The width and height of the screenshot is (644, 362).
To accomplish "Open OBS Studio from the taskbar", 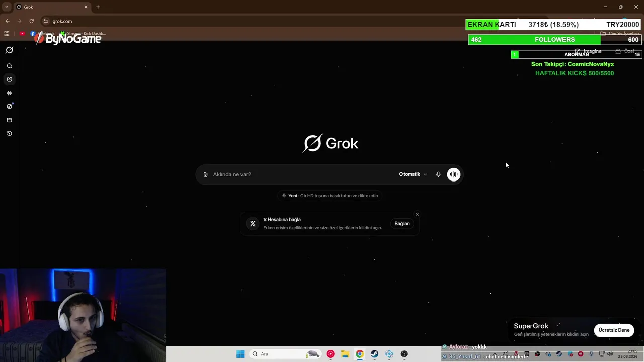I will 404,354.
